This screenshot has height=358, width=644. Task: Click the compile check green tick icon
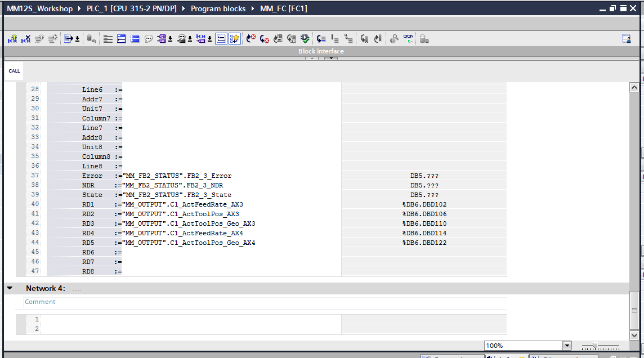tap(305, 39)
